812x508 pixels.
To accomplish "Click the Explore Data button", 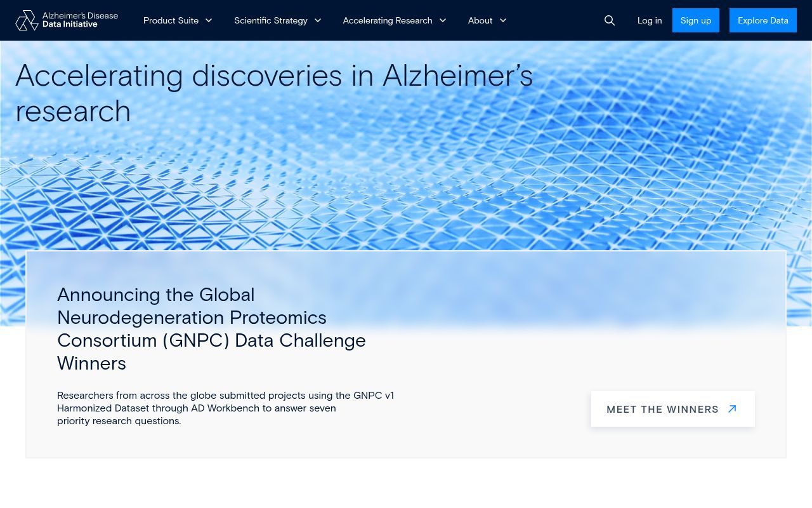I will click(763, 20).
